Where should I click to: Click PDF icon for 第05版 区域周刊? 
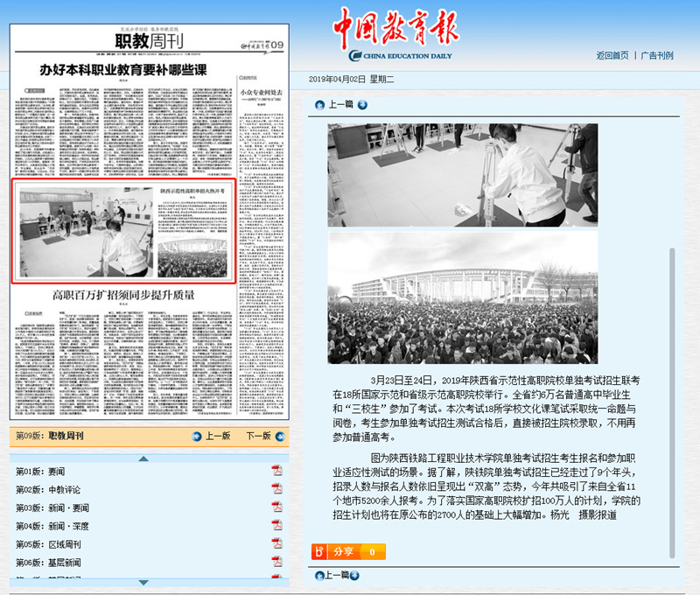(x=276, y=543)
